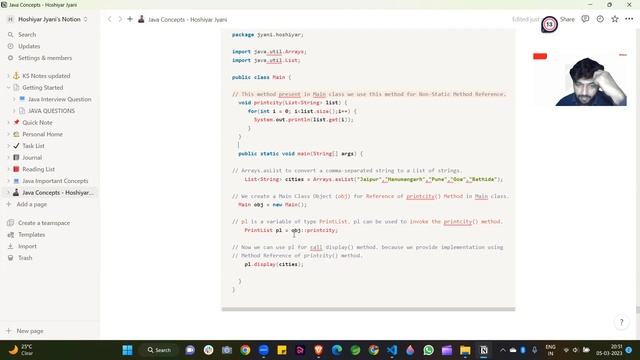Click Notion icon in taskbar

pos(484,350)
